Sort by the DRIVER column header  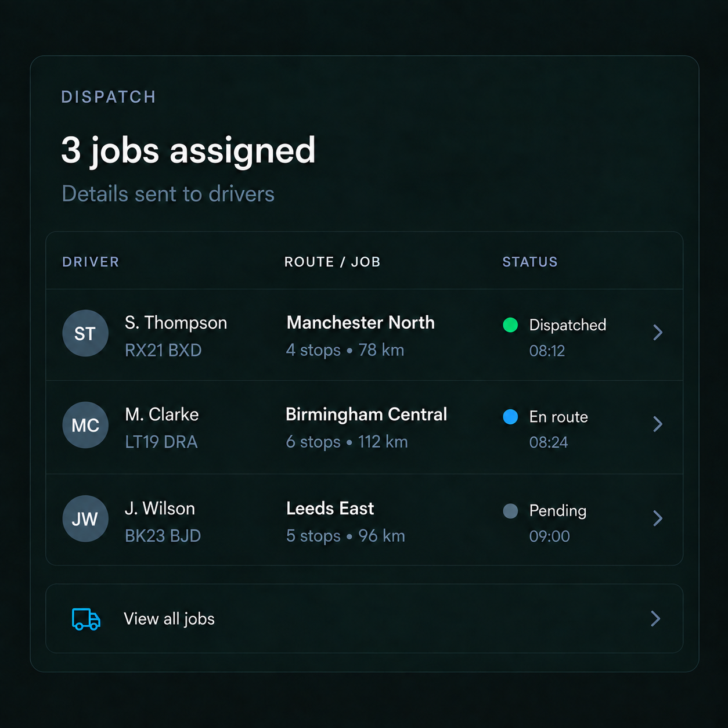pos(91,262)
